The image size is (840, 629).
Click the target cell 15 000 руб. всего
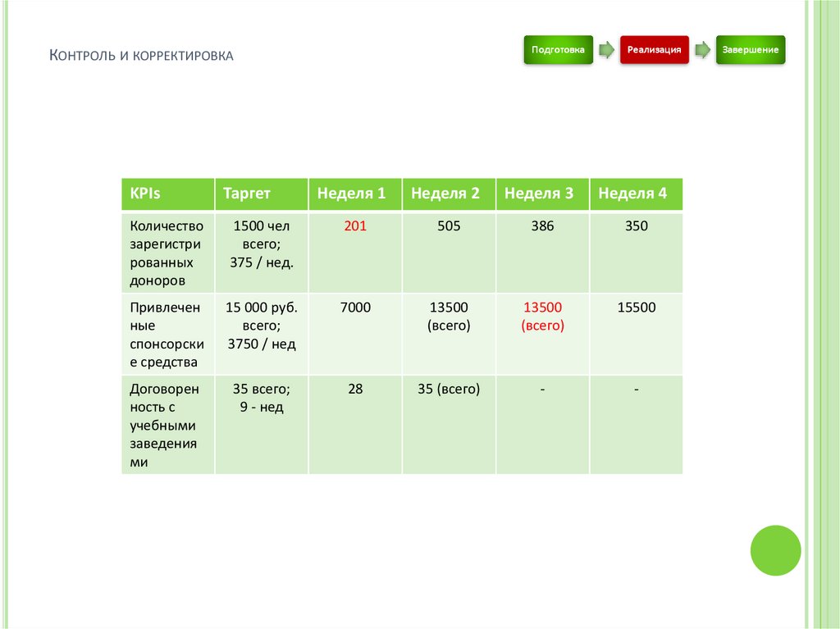pyautogui.click(x=262, y=335)
